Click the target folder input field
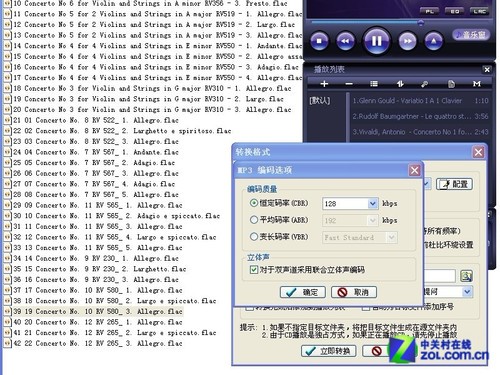This screenshot has height=375, width=500. coord(439,276)
